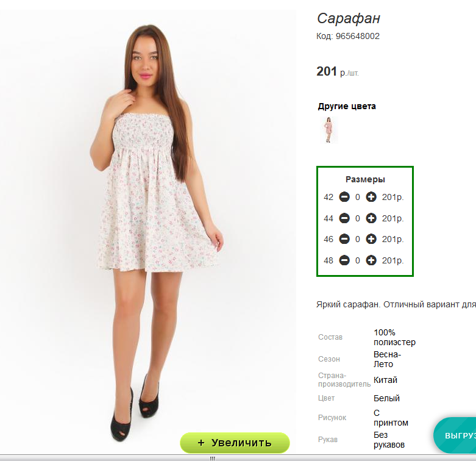
Task: Click the Размеры heading
Action: (365, 179)
